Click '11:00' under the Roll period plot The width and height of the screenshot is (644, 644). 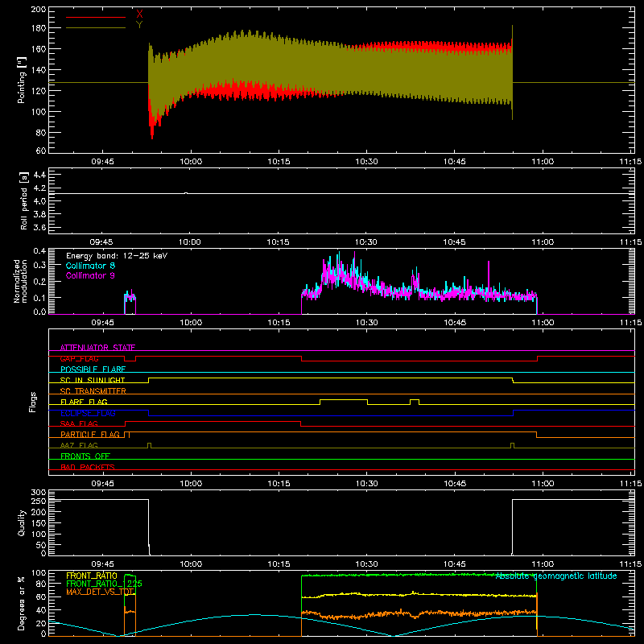[x=543, y=242]
